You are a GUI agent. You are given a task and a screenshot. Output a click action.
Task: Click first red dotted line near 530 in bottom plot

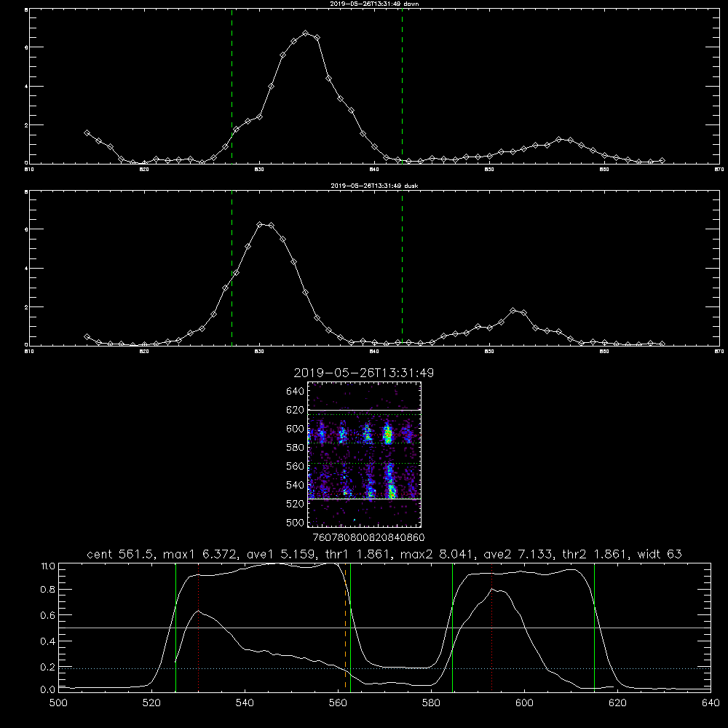point(198,627)
